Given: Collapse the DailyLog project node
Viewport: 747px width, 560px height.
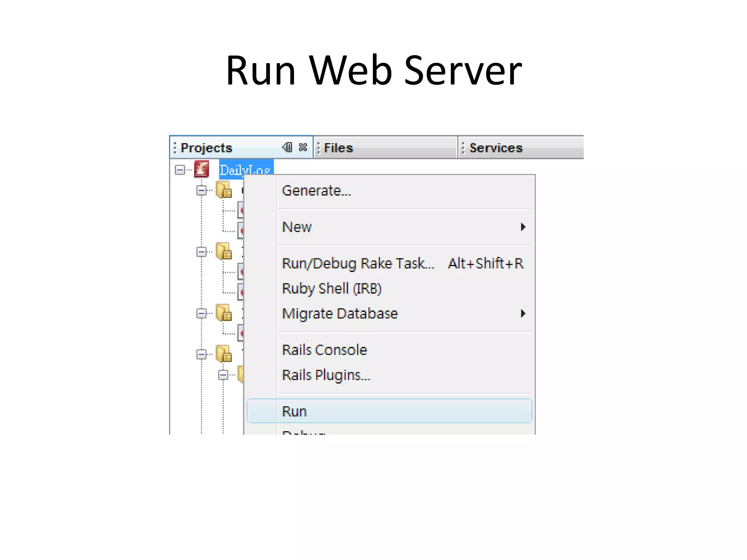Looking at the screenshot, I should pos(180,170).
